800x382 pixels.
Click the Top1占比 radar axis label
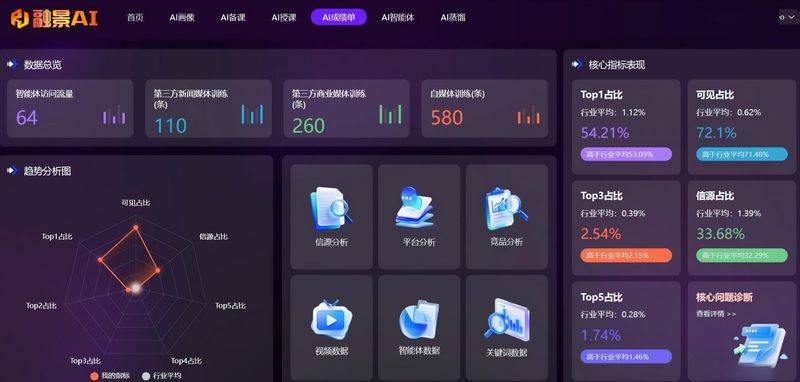click(x=57, y=237)
